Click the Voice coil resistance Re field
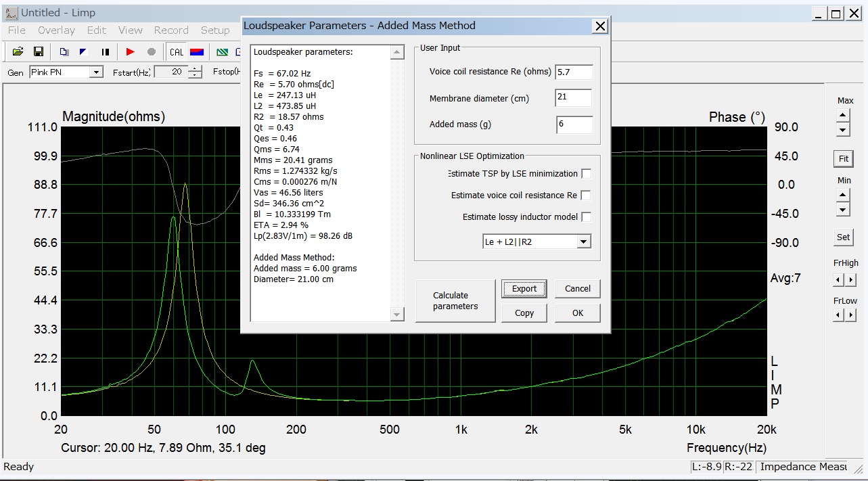Viewport: 868px width, 481px height. (x=574, y=72)
